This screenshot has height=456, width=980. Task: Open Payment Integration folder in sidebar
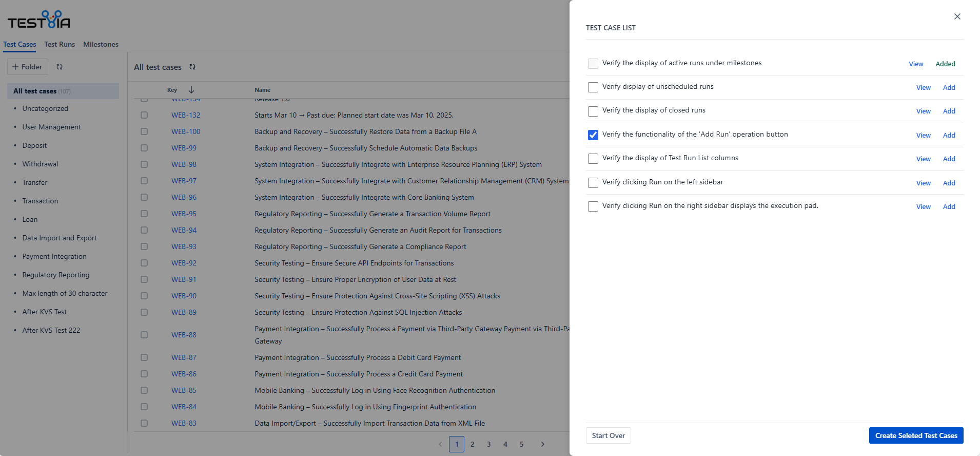(54, 256)
